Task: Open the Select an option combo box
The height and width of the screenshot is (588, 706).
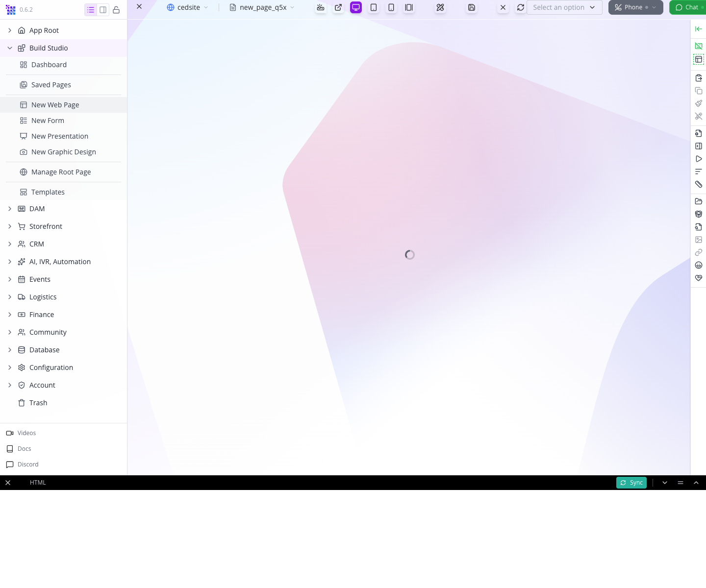Action: 564,7
